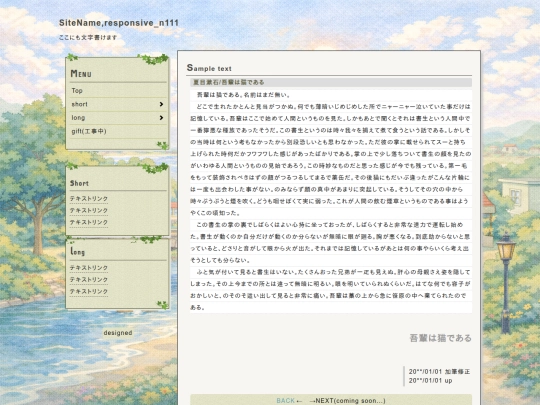Image resolution: width=540 pixels, height=405 pixels.
Task: Expand the short submenu arrow
Action: [x=161, y=104]
